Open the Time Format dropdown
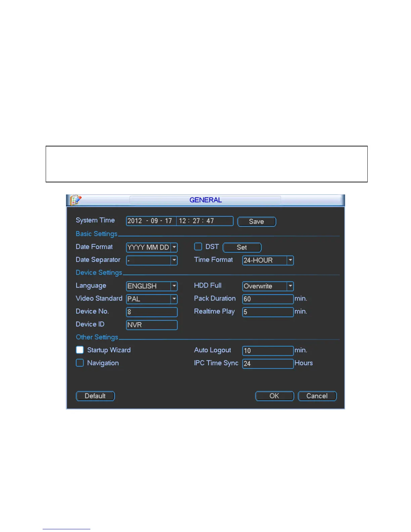Image resolution: width=411 pixels, height=532 pixels. point(268,260)
